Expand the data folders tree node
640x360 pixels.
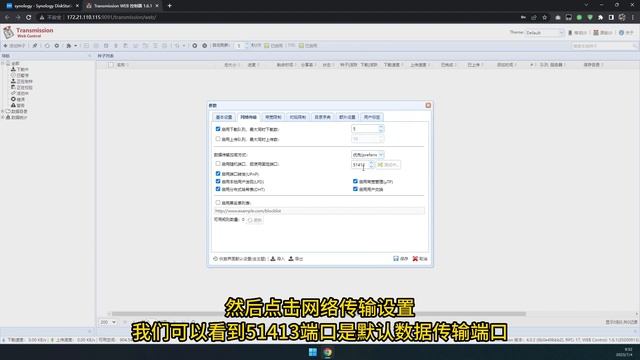pos(3,111)
